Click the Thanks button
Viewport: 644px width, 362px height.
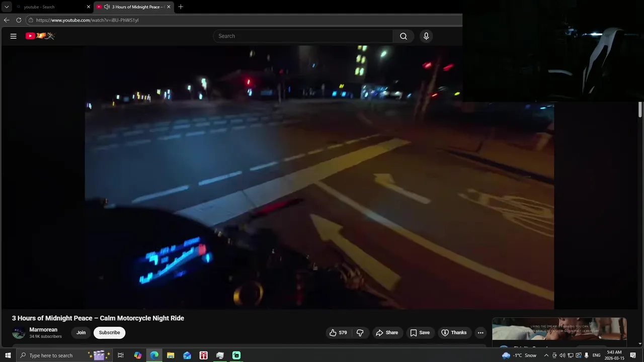point(454,333)
